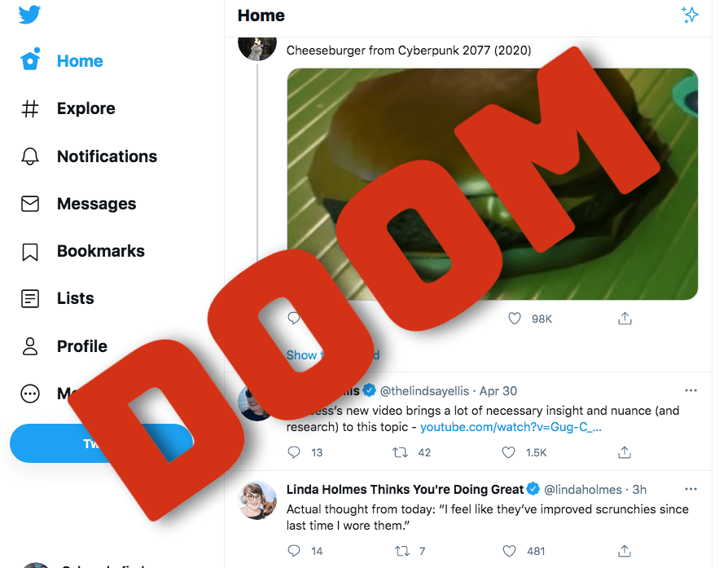The height and width of the screenshot is (568, 728).
Task: Open Lists in the sidebar
Action: [x=57, y=298]
